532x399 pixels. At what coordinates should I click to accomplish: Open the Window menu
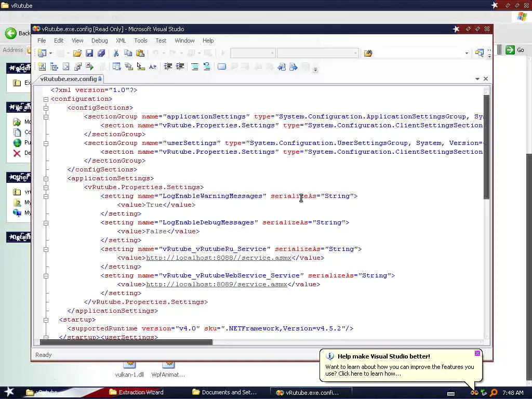pos(184,41)
